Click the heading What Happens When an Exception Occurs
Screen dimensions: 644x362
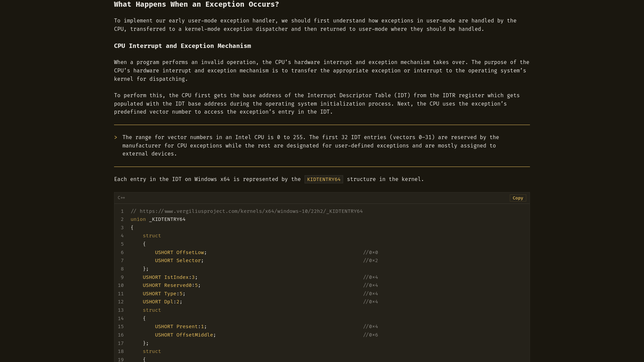(196, 4)
